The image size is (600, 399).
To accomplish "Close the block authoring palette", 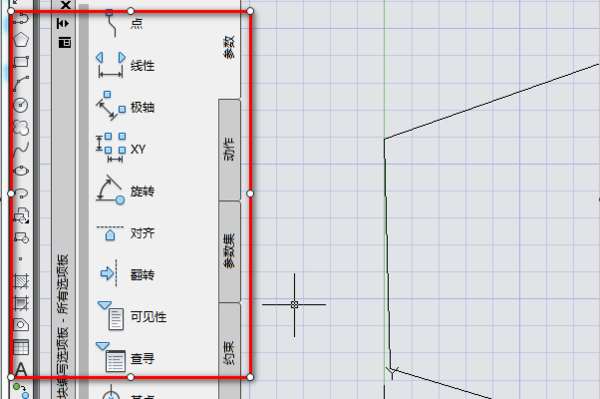I will click(66, 5).
